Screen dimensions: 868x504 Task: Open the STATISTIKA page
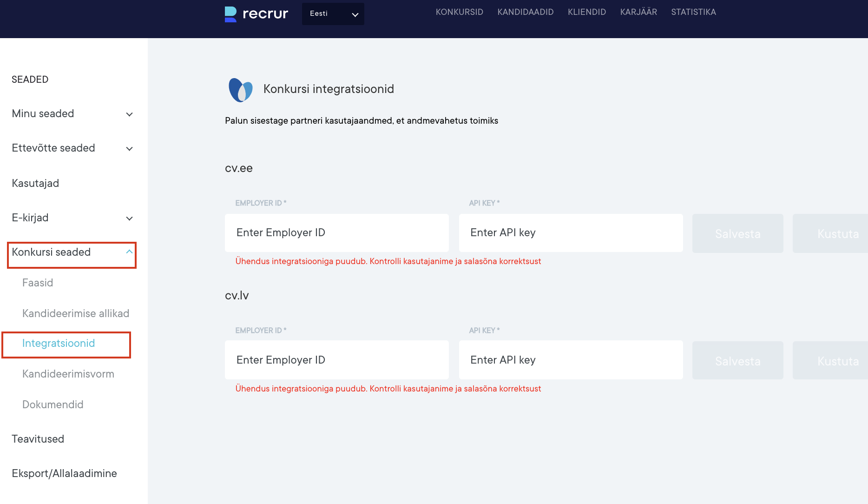(x=693, y=12)
